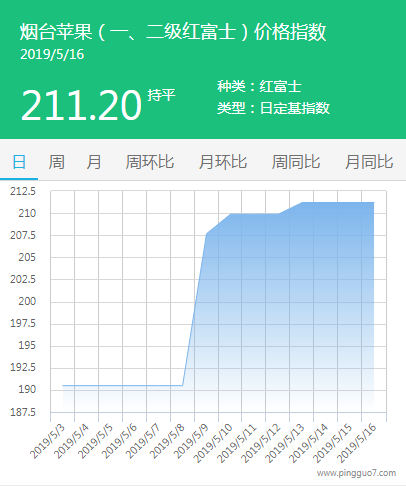
Task: Click the title 烟台苹果价格指数
Action: tap(173, 32)
